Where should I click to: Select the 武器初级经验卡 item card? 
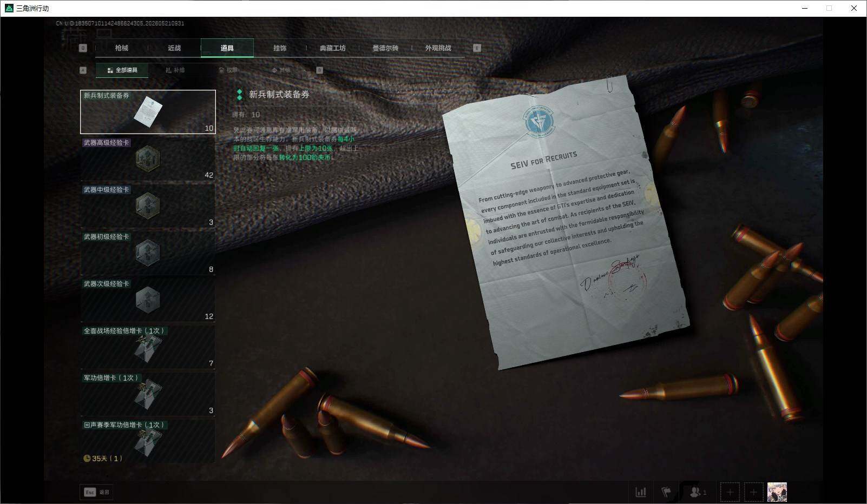pyautogui.click(x=148, y=253)
